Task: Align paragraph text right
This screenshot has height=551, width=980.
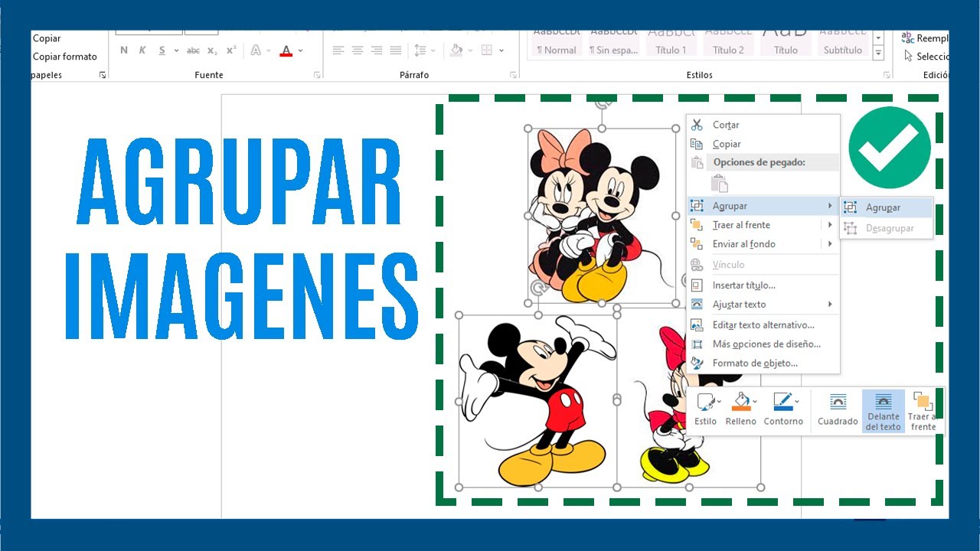Action: 377,51
